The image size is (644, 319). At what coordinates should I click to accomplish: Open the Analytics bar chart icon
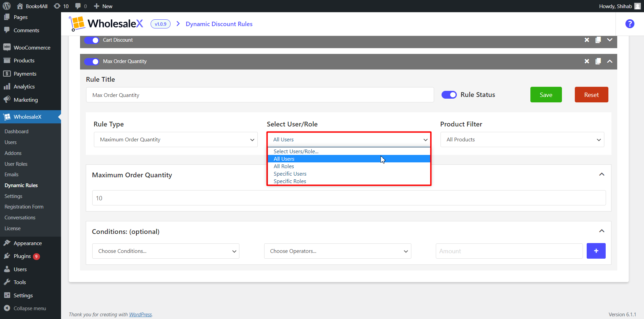pyautogui.click(x=7, y=86)
